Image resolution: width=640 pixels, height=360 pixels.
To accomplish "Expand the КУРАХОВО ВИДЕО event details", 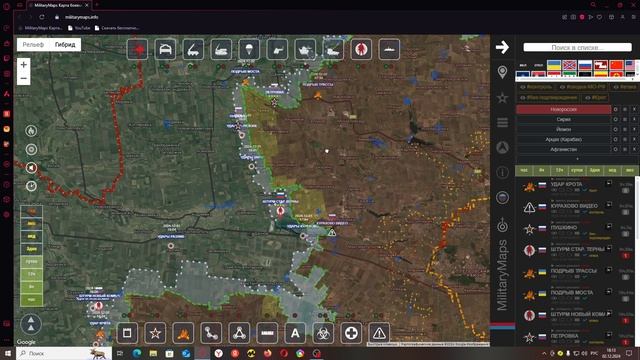I will click(x=609, y=205).
